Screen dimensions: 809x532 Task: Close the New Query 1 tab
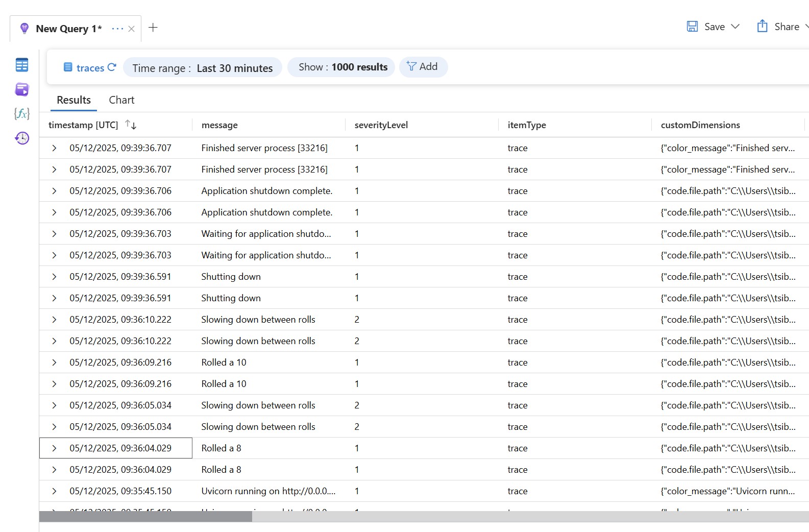(132, 29)
